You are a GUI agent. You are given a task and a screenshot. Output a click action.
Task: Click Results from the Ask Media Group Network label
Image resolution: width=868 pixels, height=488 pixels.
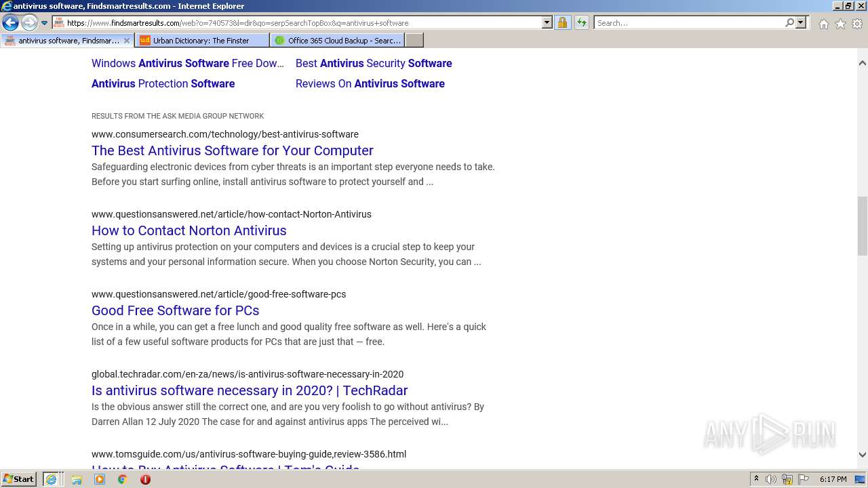(x=178, y=116)
